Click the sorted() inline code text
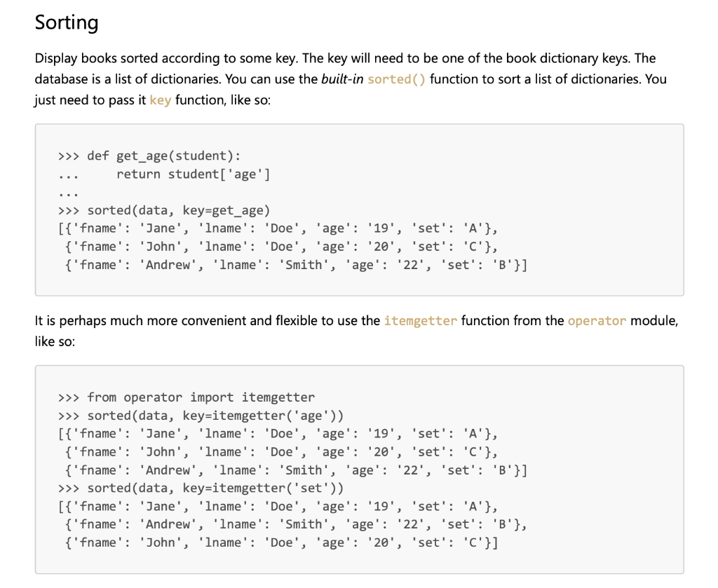Image resolution: width=718 pixels, height=588 pixels. pos(396,79)
